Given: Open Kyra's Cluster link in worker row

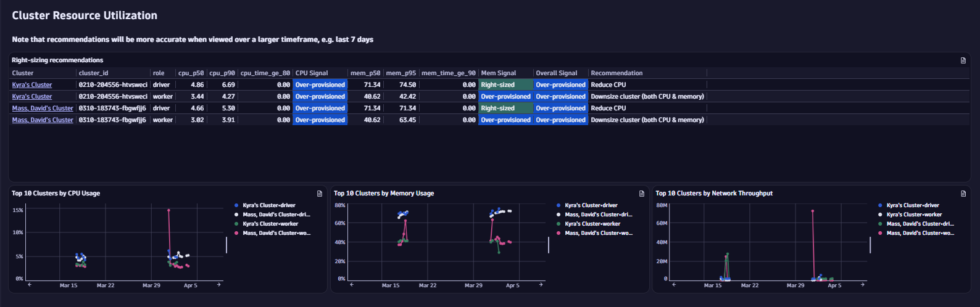Looking at the screenshot, I should [32, 97].
